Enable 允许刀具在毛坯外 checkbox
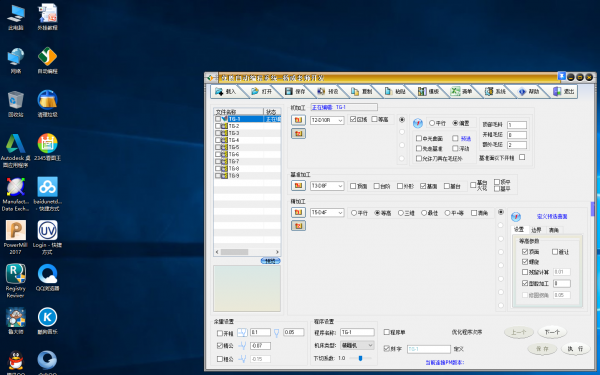 point(419,158)
